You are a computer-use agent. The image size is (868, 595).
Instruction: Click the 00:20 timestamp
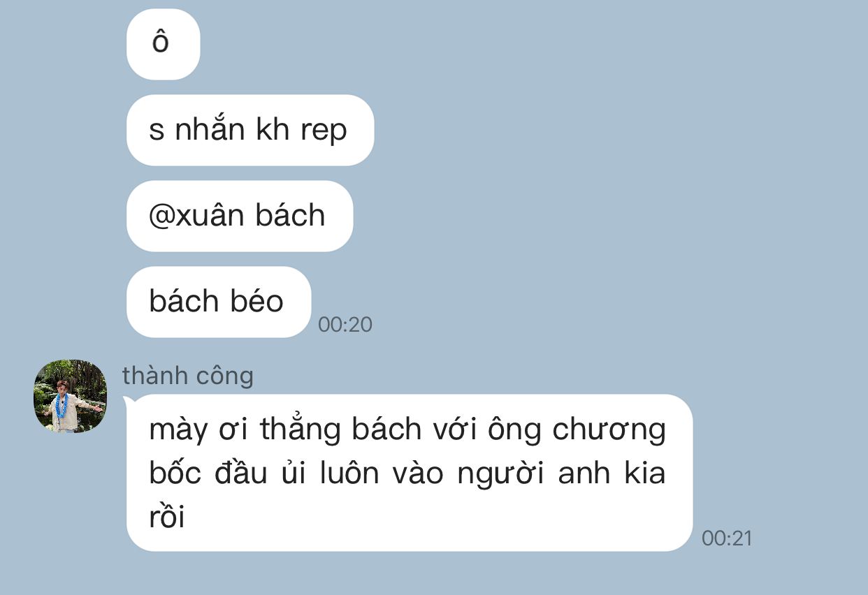tap(345, 325)
